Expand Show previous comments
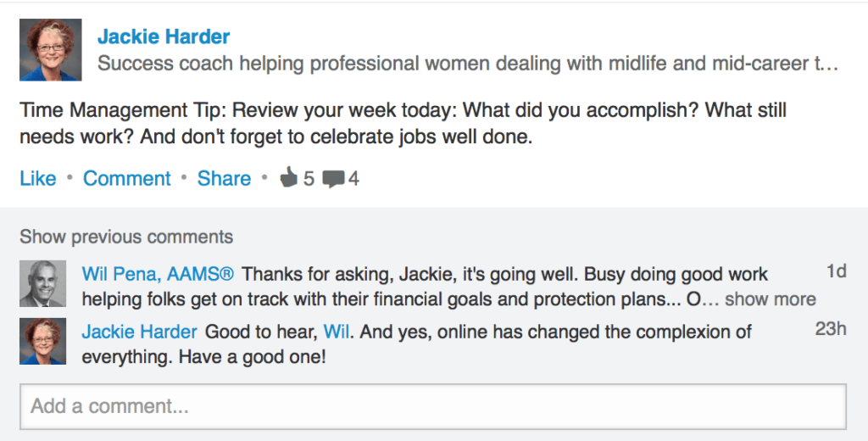The width and height of the screenshot is (868, 441). pyautogui.click(x=126, y=237)
